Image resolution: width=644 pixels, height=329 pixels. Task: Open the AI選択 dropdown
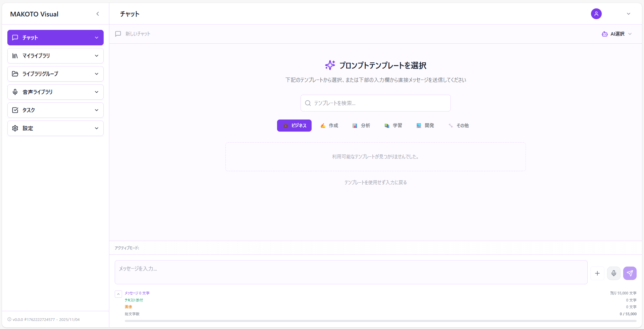[x=616, y=34]
